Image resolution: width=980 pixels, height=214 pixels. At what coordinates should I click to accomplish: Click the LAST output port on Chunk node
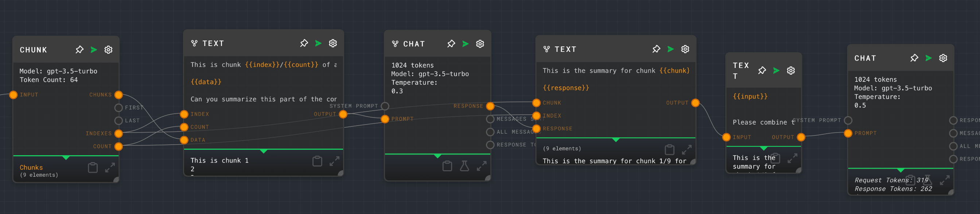coord(119,121)
